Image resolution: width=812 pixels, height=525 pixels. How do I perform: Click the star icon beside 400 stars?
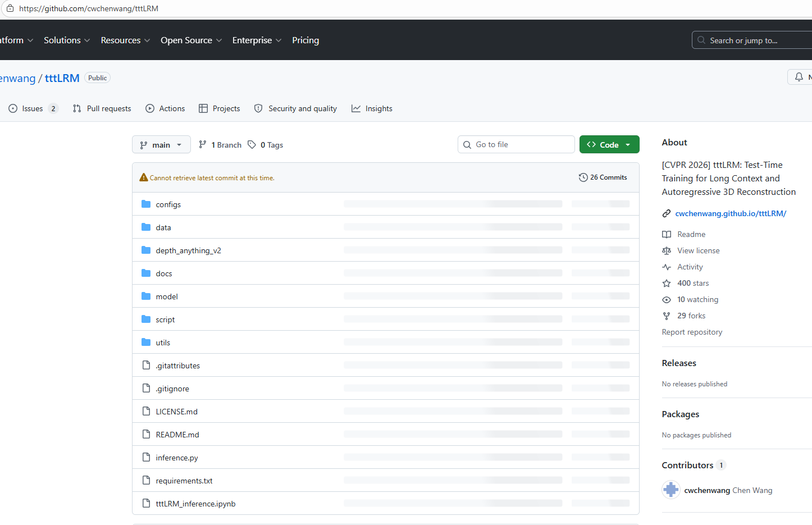click(667, 284)
